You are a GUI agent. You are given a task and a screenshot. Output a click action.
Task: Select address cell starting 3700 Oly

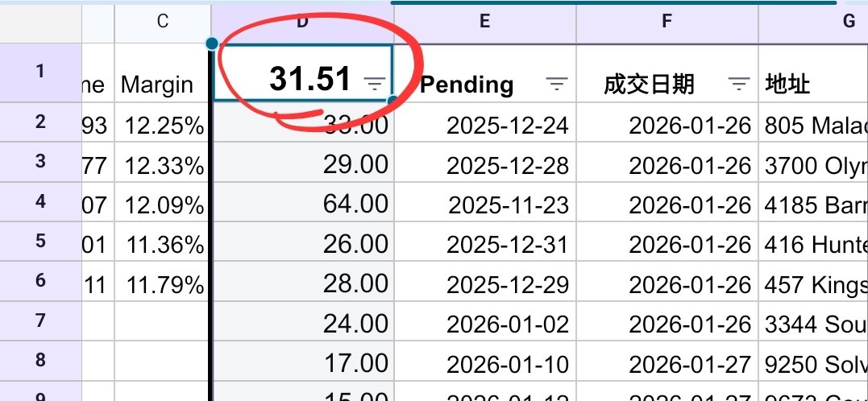[813, 162]
